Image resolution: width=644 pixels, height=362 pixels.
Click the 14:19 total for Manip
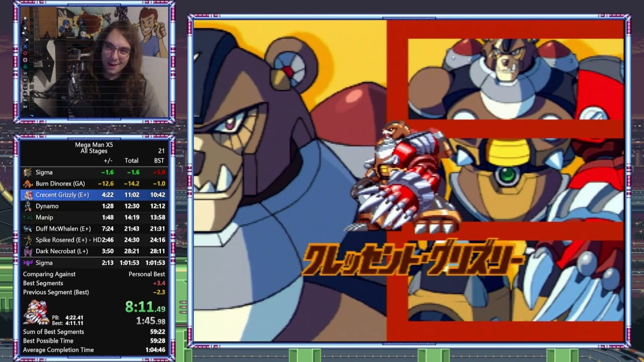[132, 218]
